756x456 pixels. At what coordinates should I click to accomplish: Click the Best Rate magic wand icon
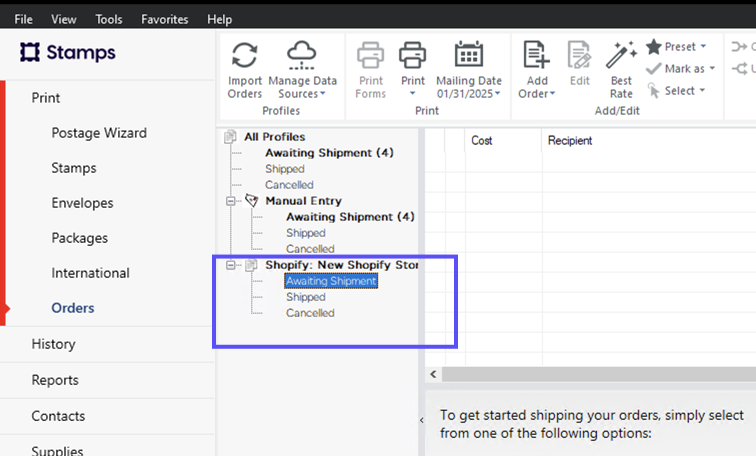point(621,54)
